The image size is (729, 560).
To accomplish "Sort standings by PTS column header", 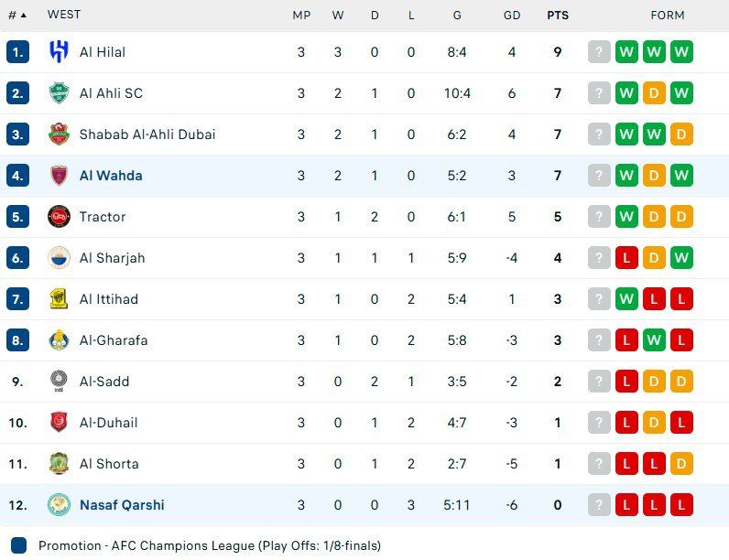I will click(557, 15).
